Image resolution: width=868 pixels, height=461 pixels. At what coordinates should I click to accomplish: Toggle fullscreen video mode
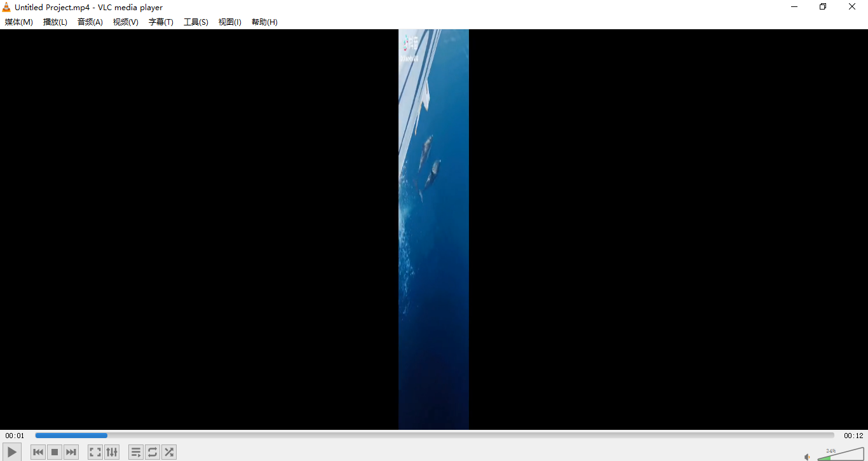click(x=95, y=451)
